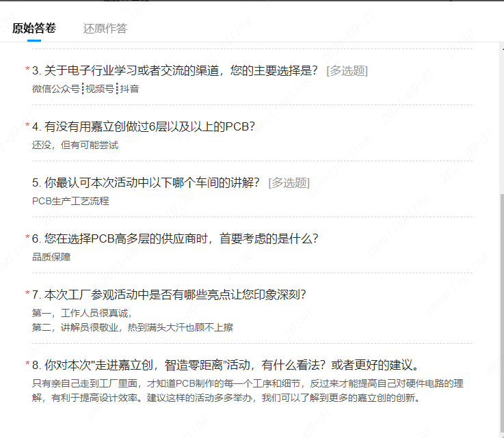Switch to the 还原作答 tab
504x438 pixels.
point(105,28)
